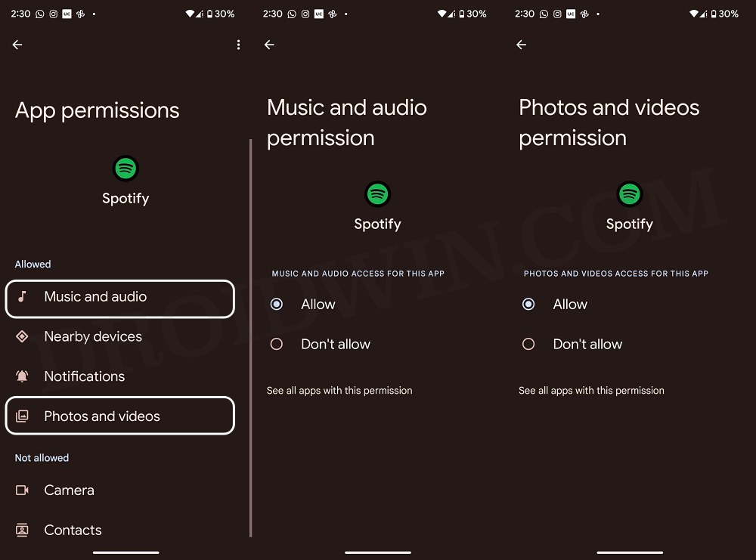Click the Nearby devices diamond icon
Image resolution: width=756 pixels, height=560 pixels.
[22, 336]
